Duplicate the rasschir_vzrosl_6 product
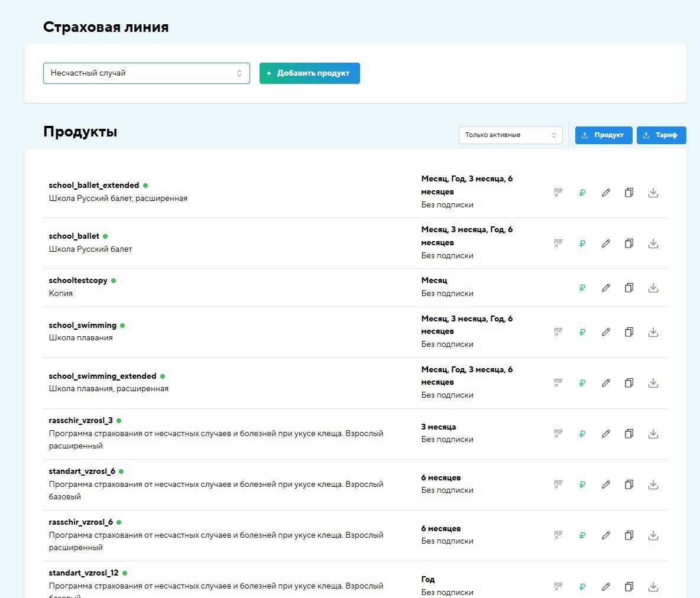The image size is (700, 598). coord(629,535)
